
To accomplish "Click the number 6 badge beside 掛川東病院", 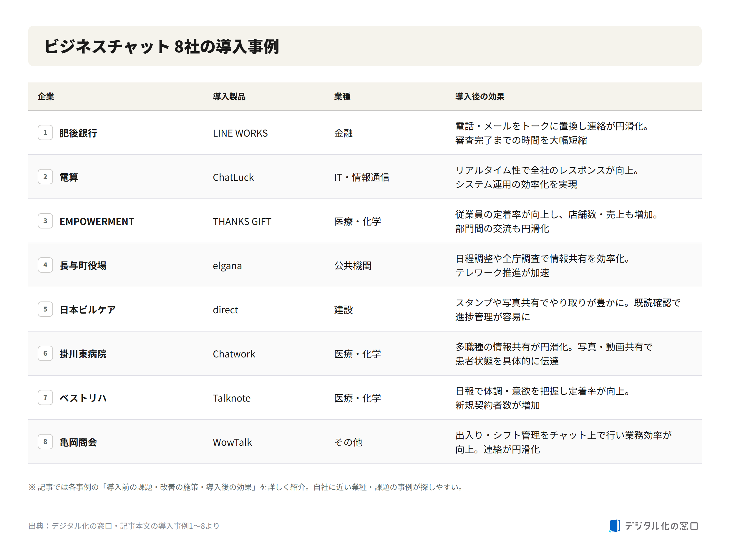I will point(45,353).
